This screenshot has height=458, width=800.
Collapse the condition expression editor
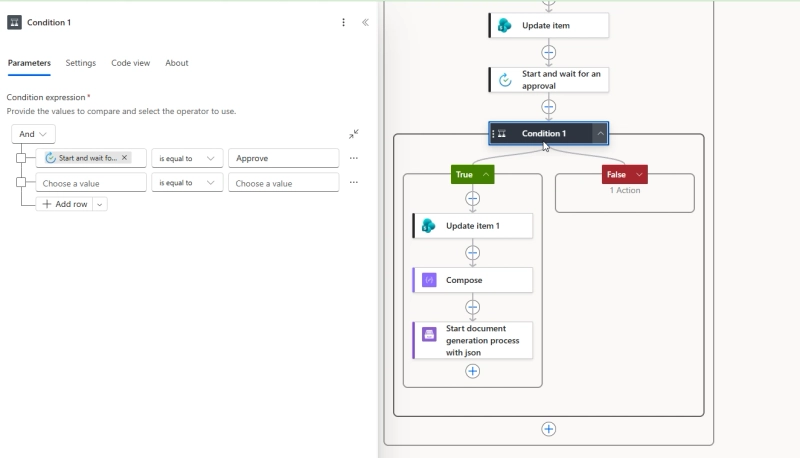click(x=354, y=134)
